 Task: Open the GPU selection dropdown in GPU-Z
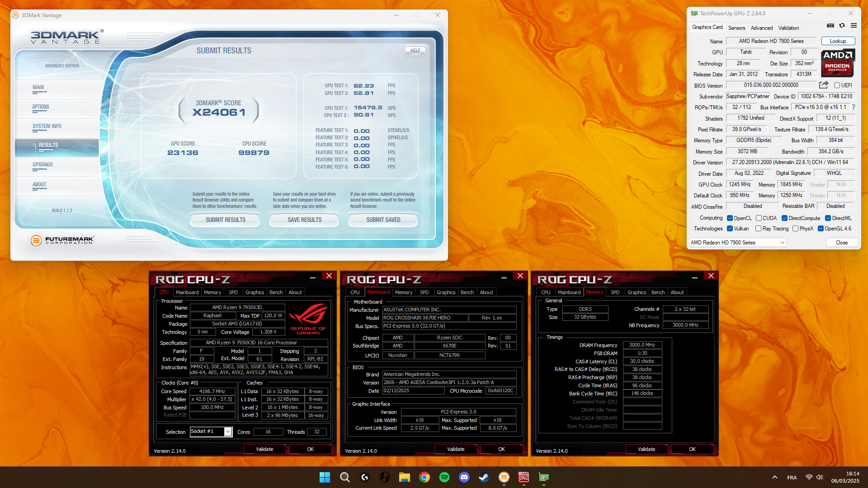pyautogui.click(x=737, y=243)
